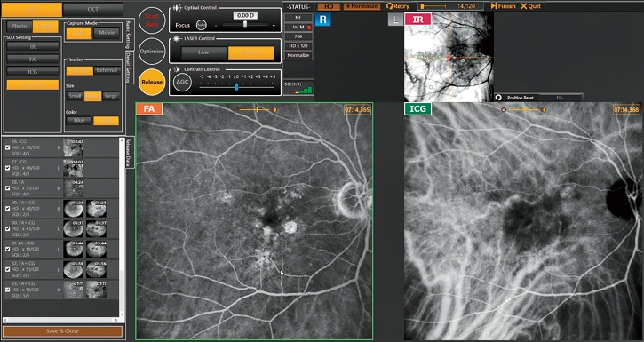Viewport: 644px width, 342px height.
Task: Select the External fixation option
Action: point(107,70)
